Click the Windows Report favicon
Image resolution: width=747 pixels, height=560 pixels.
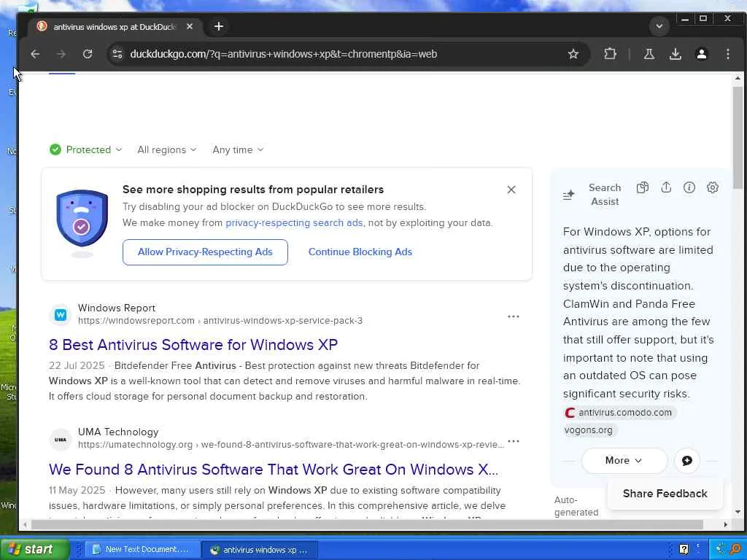[x=61, y=315]
